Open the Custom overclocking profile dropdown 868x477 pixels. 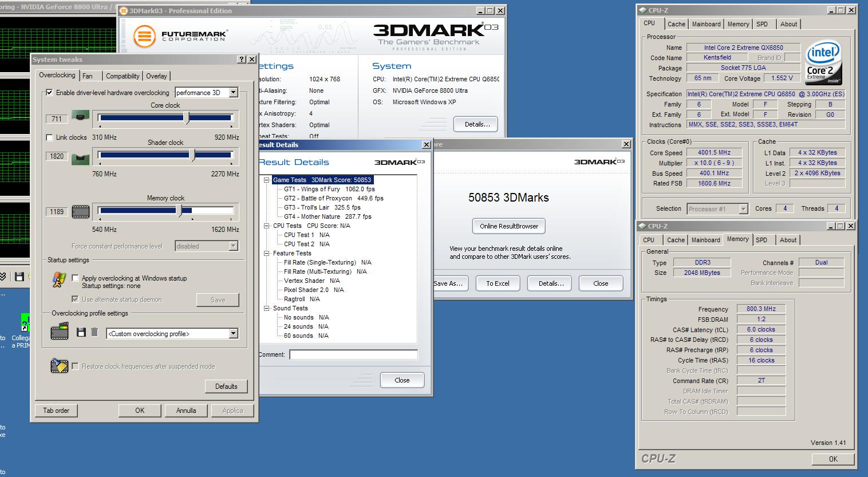[233, 334]
